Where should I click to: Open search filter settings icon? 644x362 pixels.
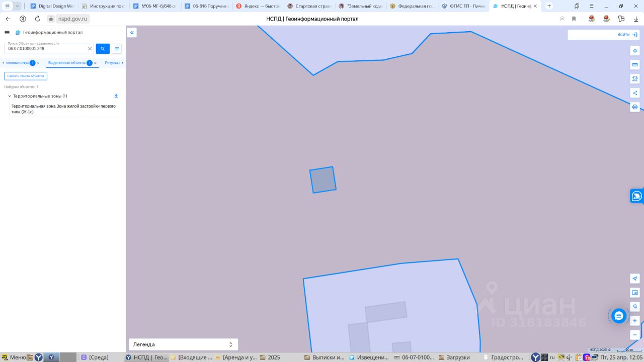point(117,49)
